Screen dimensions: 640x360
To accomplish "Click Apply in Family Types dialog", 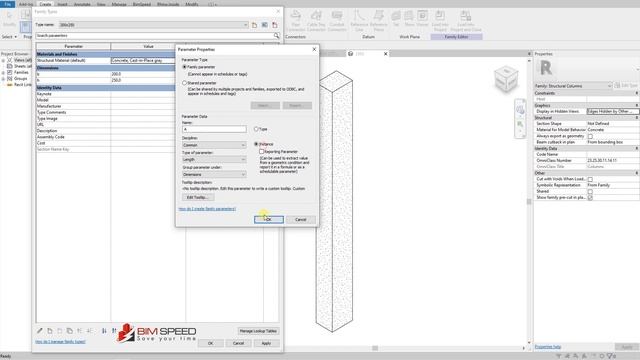I will (266, 343).
